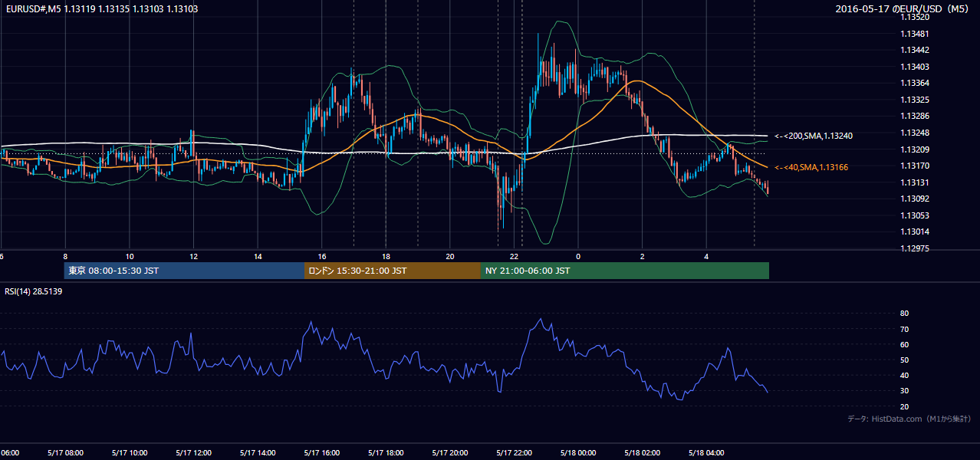
Task: Click the 5/17 20:00 date label at bottom
Action: click(x=450, y=453)
